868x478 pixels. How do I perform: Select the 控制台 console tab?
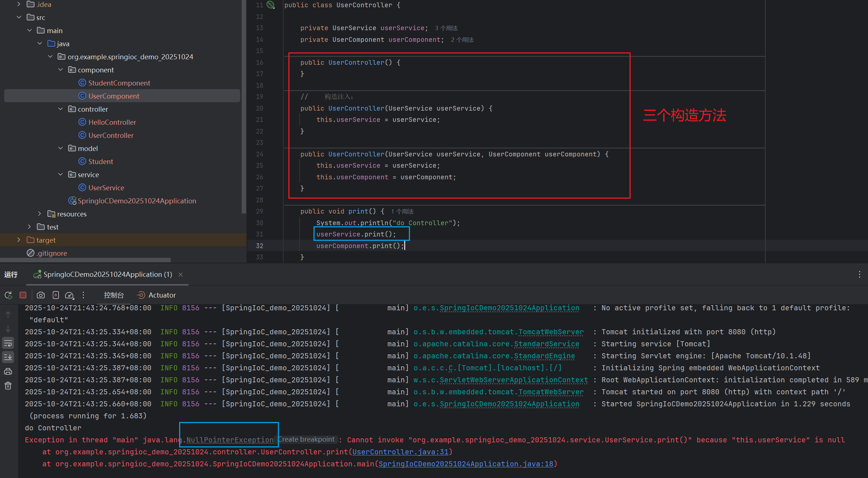pos(114,295)
